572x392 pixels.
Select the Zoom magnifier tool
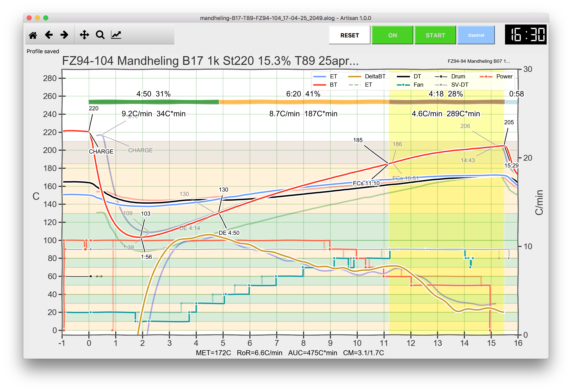tap(100, 35)
